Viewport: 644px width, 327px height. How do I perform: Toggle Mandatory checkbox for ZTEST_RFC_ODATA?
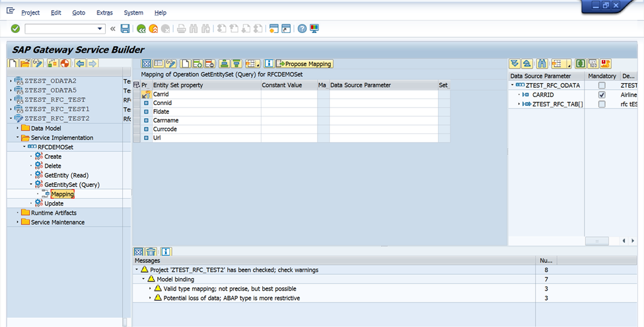[602, 85]
